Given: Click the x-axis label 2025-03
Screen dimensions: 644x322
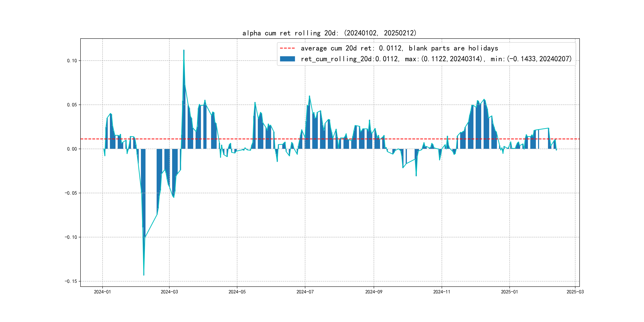Looking at the screenshot, I should coord(575,292).
